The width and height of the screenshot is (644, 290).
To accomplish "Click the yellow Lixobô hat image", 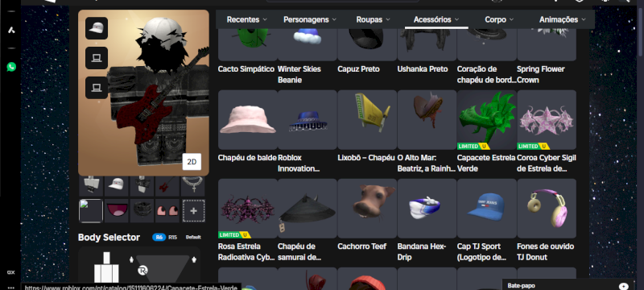I will (367, 120).
